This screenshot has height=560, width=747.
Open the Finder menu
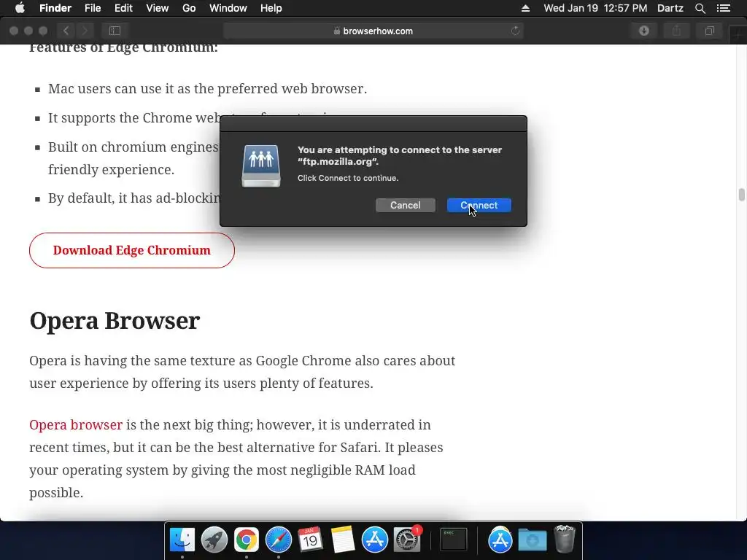55,8
